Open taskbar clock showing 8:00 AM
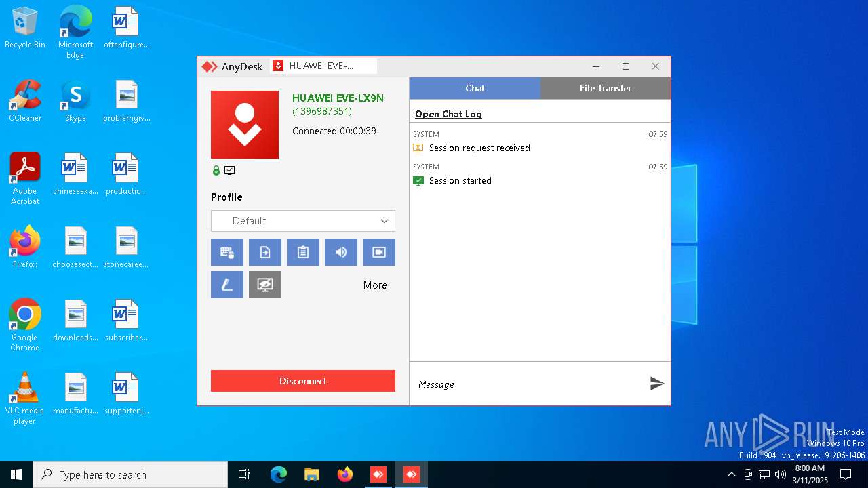Screen dimensions: 868x488 click(810, 474)
